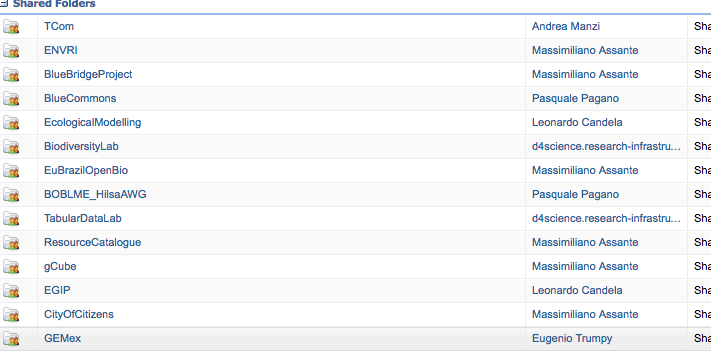This screenshot has width=711, height=361.
Task: Click Leonardo Candela in EGIP row
Action: coord(577,290)
